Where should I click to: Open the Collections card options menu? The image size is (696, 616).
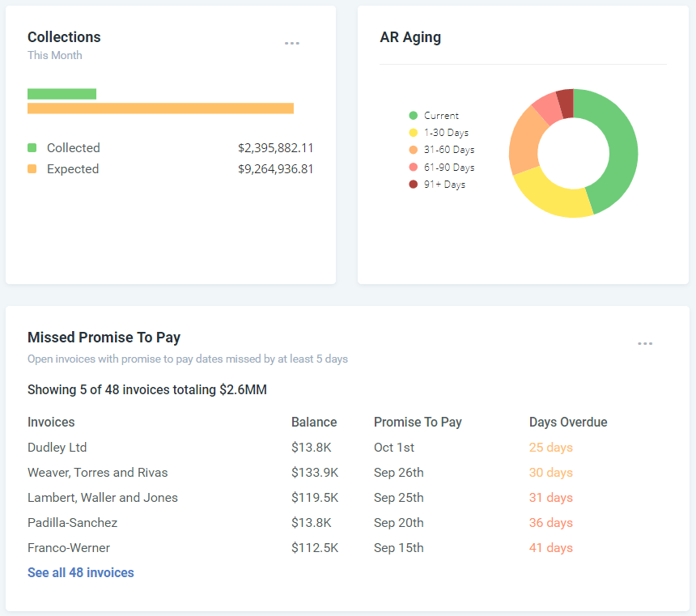[x=291, y=43]
